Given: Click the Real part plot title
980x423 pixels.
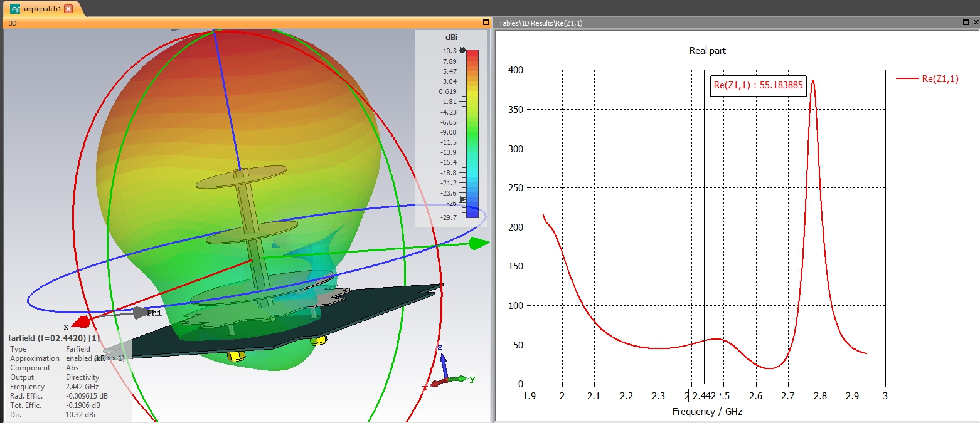Looking at the screenshot, I should click(x=708, y=51).
